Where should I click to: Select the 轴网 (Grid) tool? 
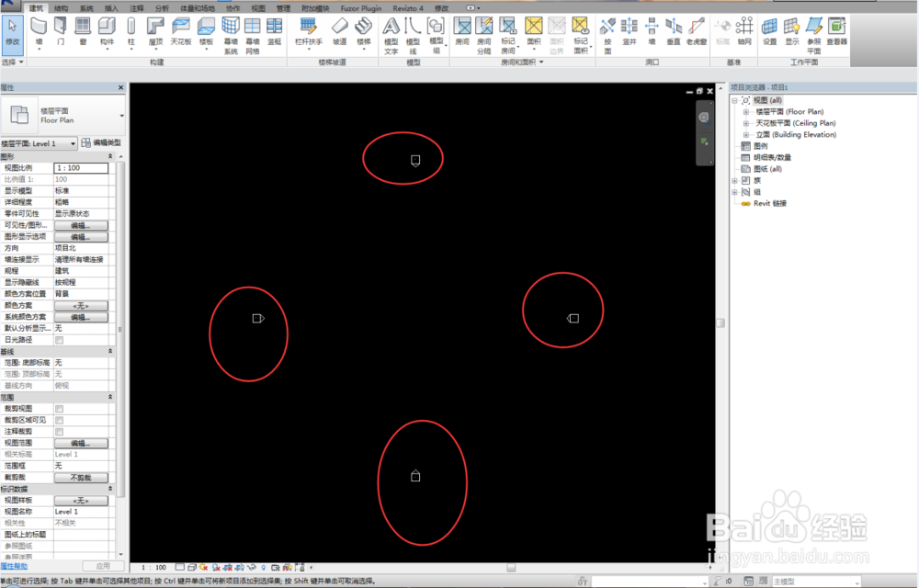744,31
